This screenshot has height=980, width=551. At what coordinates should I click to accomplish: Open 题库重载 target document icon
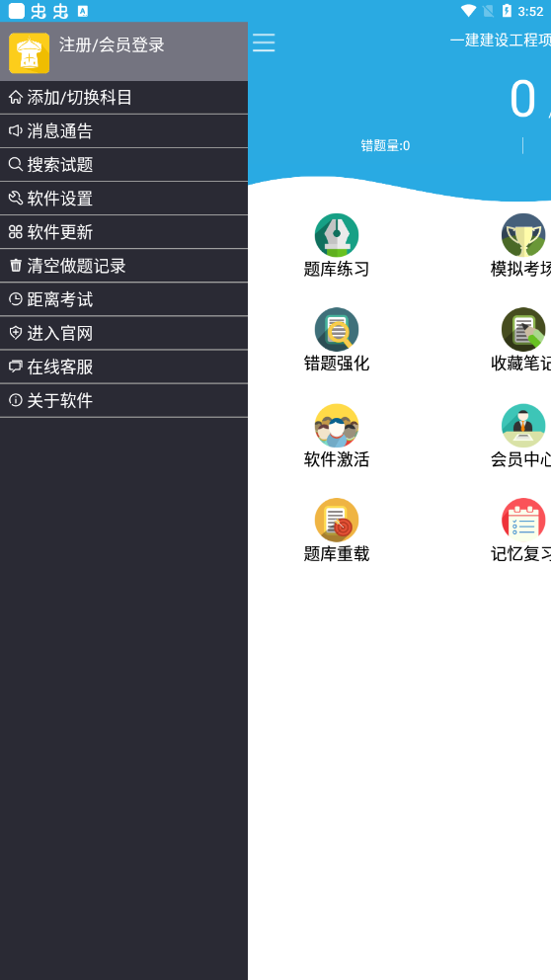click(x=337, y=520)
